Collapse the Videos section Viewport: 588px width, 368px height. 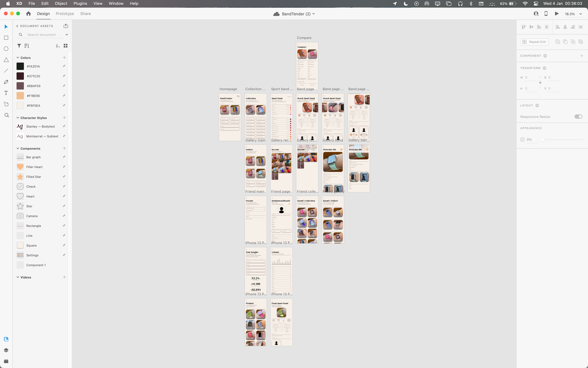18,277
